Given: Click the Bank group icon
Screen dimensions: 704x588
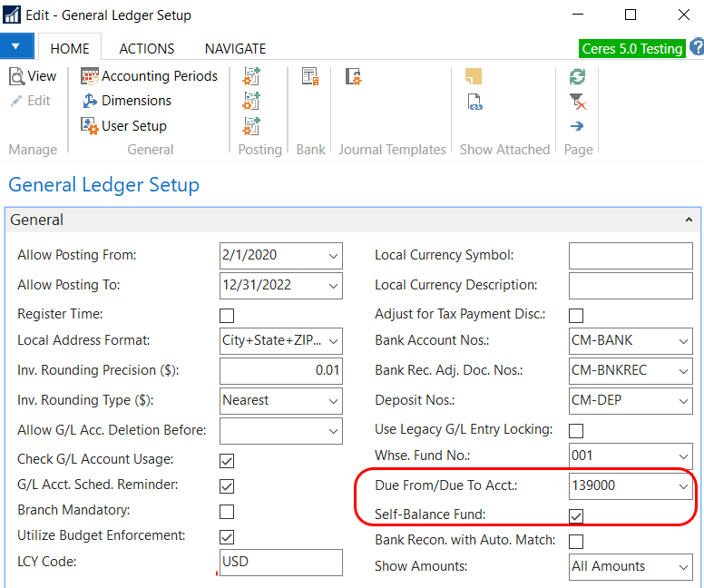Looking at the screenshot, I should tap(310, 77).
